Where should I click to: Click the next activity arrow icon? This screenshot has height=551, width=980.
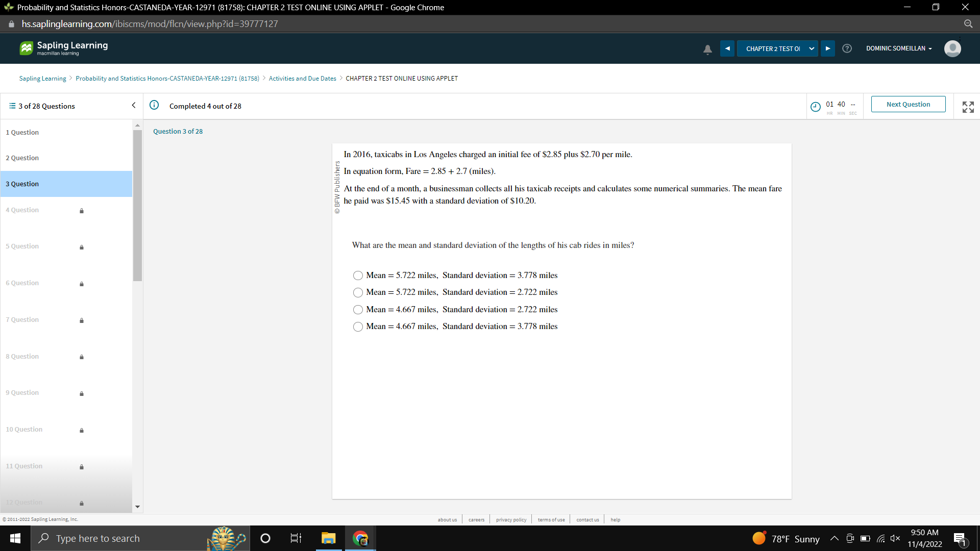click(827, 48)
